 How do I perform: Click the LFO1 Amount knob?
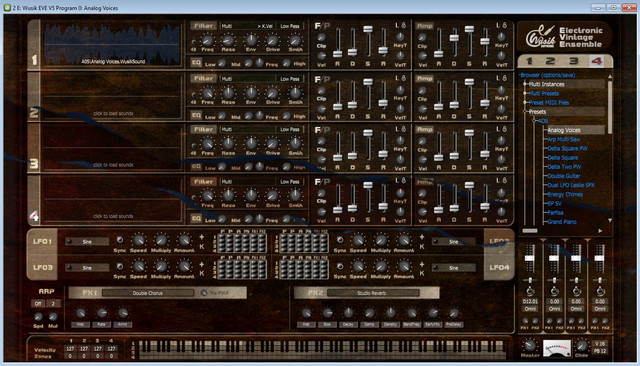tap(184, 240)
